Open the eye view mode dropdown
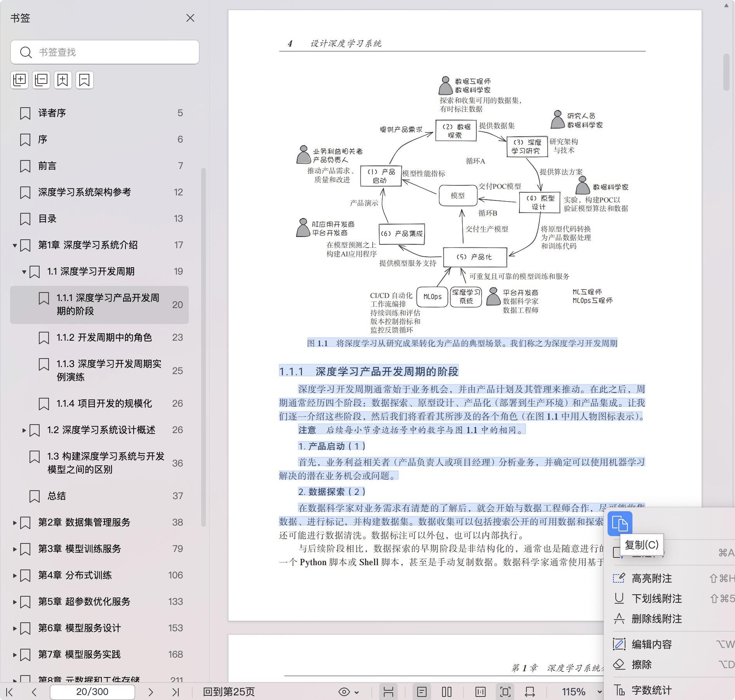The image size is (735, 700). click(348, 692)
